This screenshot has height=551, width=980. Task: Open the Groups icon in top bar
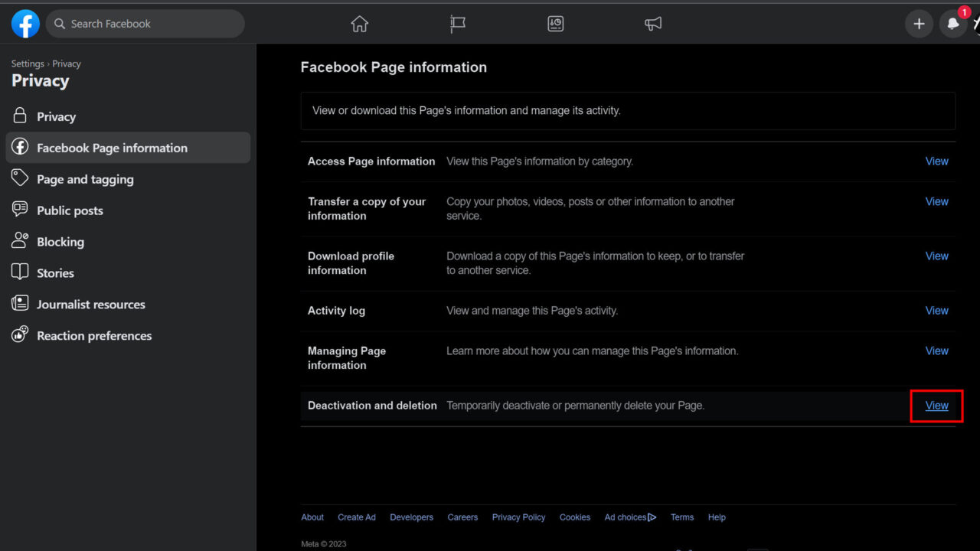[x=555, y=24]
